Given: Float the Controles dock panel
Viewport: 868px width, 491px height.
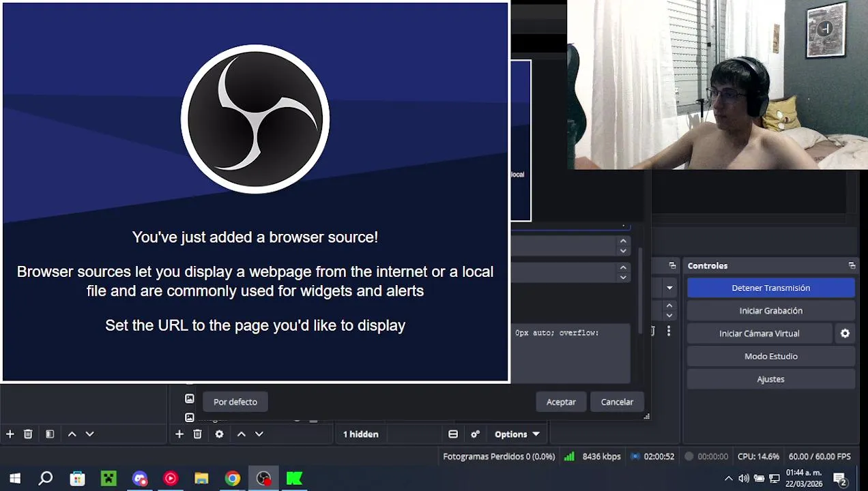Looking at the screenshot, I should (x=852, y=265).
